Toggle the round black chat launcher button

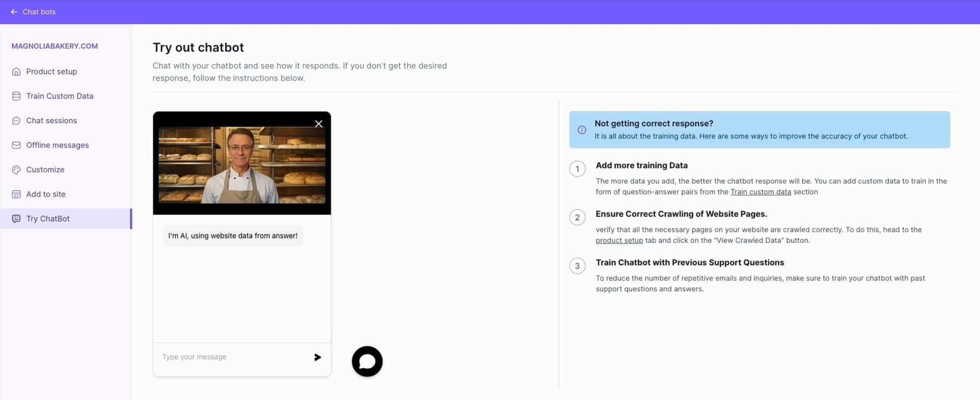[367, 362]
